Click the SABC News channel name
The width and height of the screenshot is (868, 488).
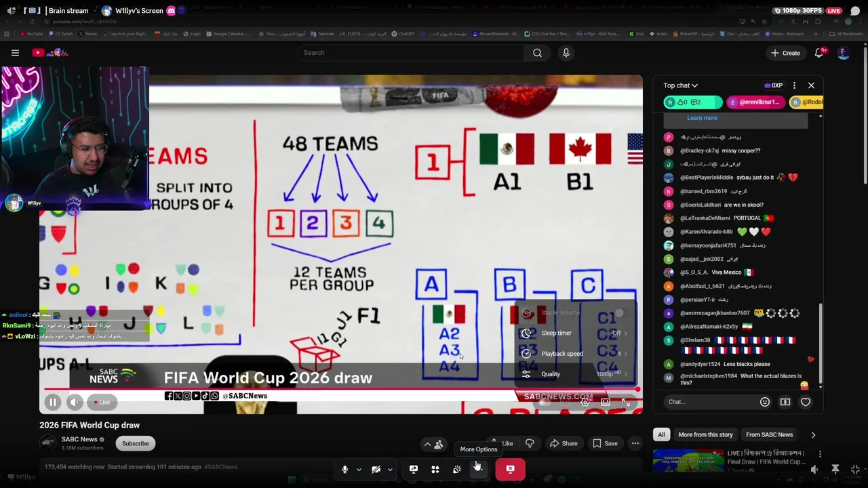[x=79, y=439]
